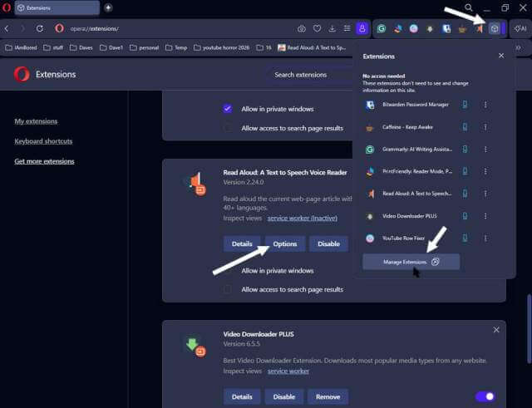Viewport: 532px width, 408px height.
Task: Open more options for Caffeine - Keep Awake
Action: pos(485,127)
